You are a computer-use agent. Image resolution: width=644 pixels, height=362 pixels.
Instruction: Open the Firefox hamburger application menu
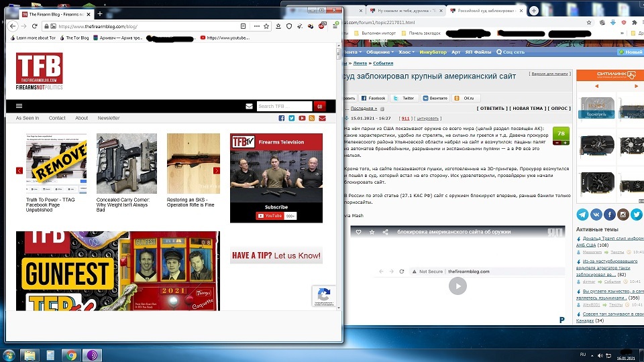pos(335,26)
